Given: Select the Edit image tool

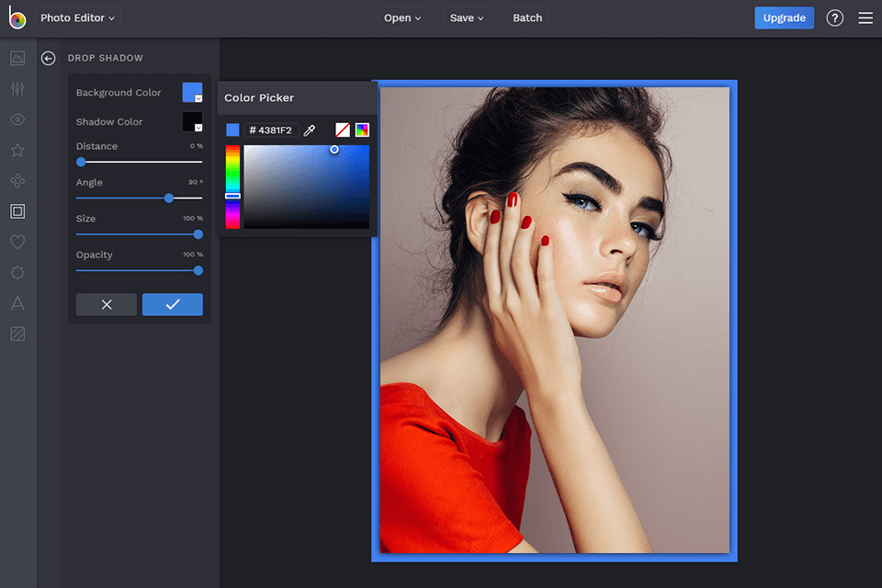Looking at the screenshot, I should pos(17,58).
